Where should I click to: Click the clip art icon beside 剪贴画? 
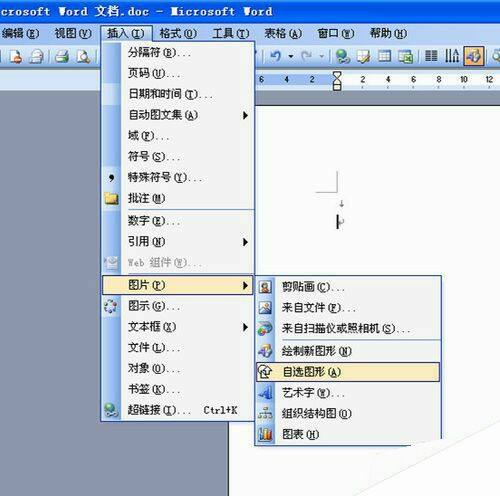[x=265, y=287]
